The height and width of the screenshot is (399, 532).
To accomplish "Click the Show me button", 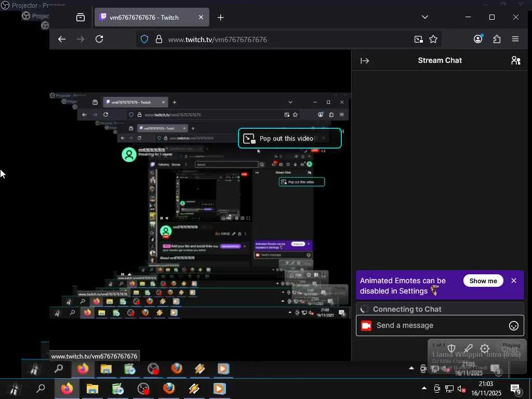I will coord(483,281).
